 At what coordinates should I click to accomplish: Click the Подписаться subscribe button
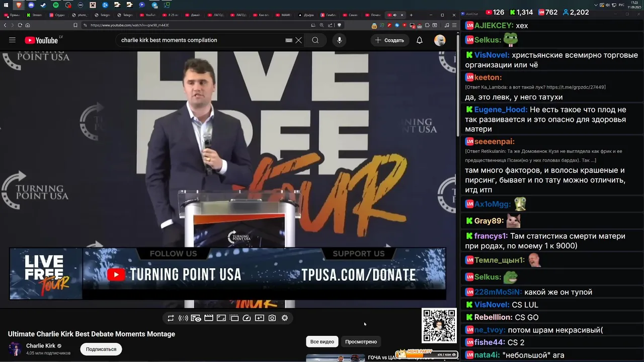pyautogui.click(x=101, y=349)
